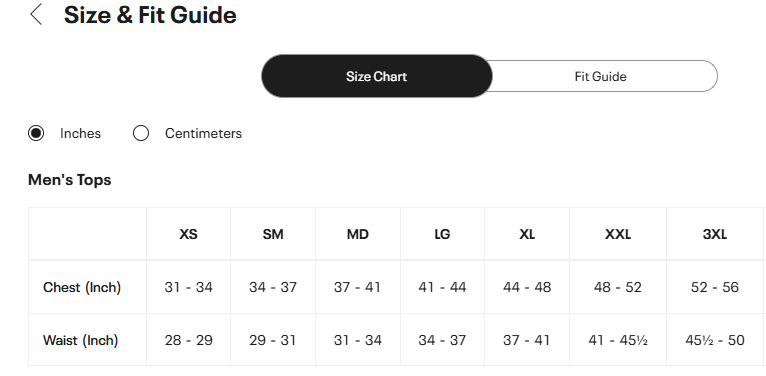Click the Inches label text
Viewport: 766px width, 376px height.
point(80,133)
